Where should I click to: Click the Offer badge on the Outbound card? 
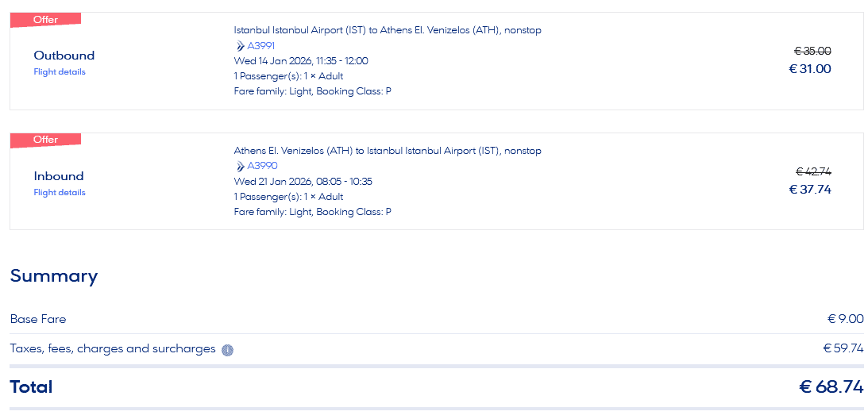coord(45,20)
